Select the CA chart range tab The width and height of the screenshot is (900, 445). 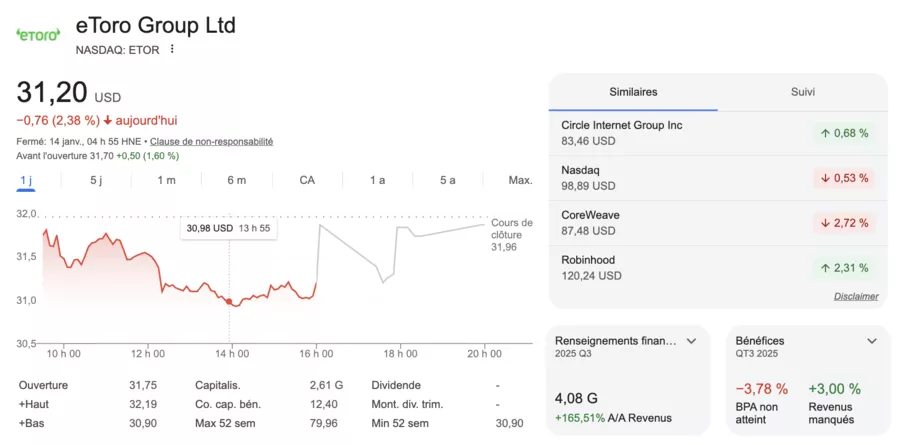pos(307,180)
